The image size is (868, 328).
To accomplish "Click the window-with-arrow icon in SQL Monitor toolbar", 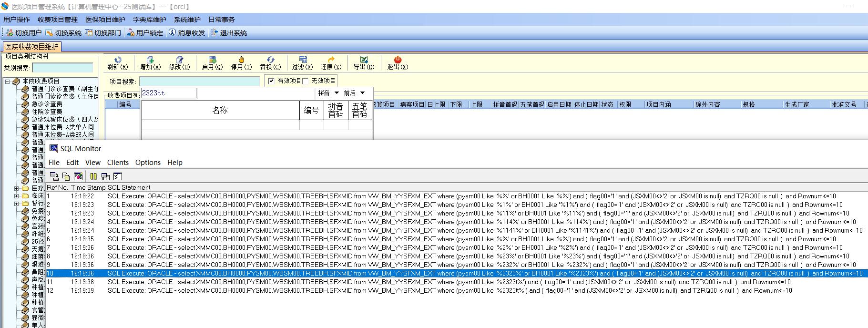I will click(x=54, y=176).
